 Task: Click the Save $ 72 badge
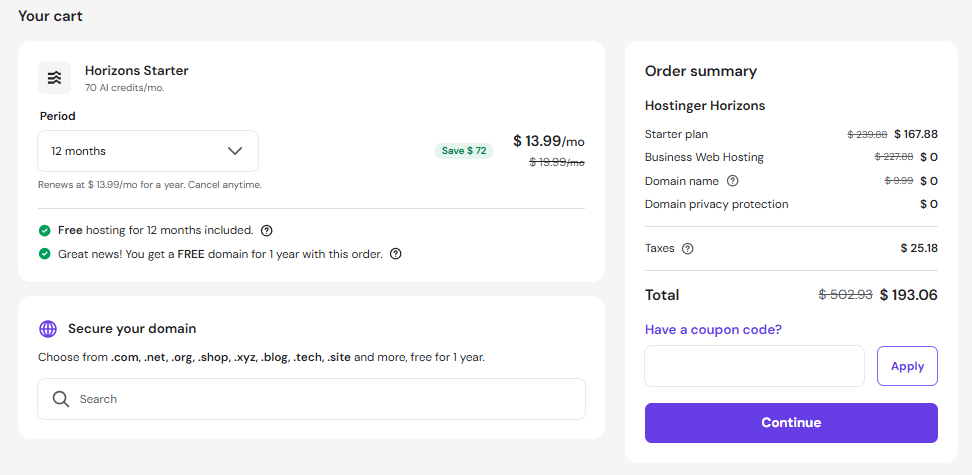pos(464,151)
